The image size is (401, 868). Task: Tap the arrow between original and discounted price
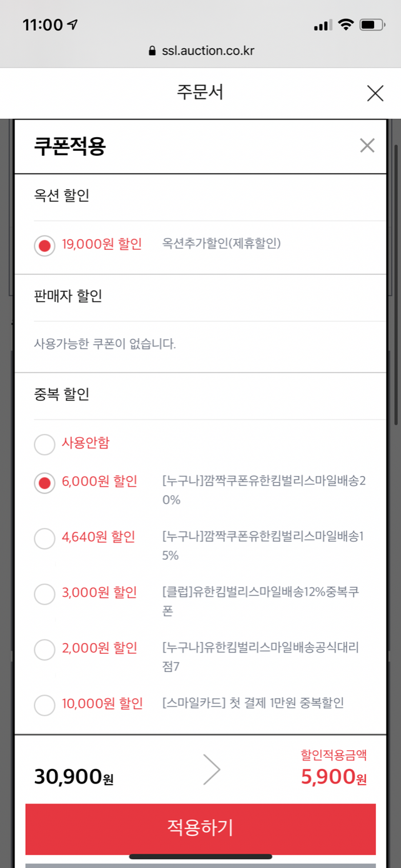[212, 771]
